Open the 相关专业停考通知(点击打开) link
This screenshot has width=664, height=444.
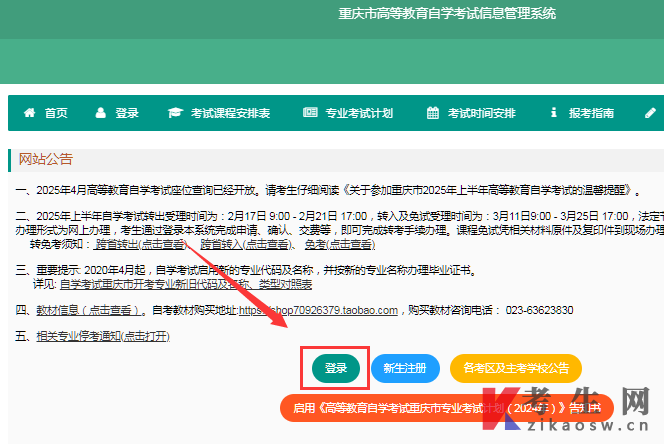click(x=103, y=336)
